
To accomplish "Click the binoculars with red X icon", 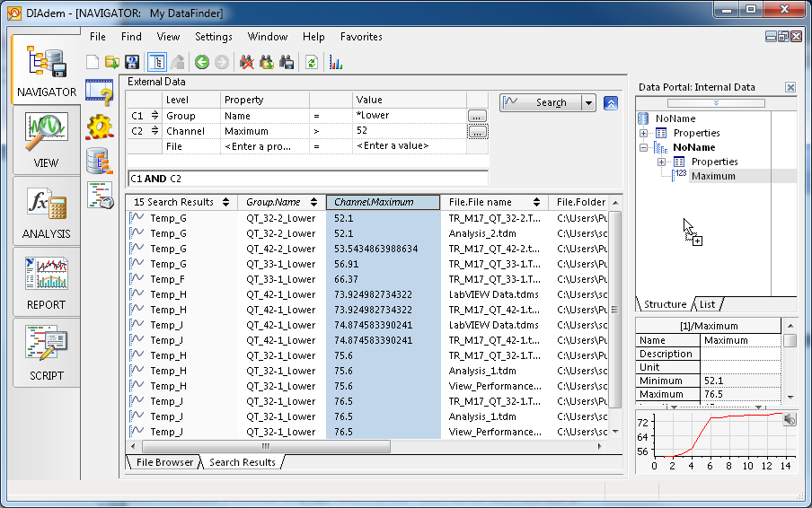I will (x=246, y=62).
